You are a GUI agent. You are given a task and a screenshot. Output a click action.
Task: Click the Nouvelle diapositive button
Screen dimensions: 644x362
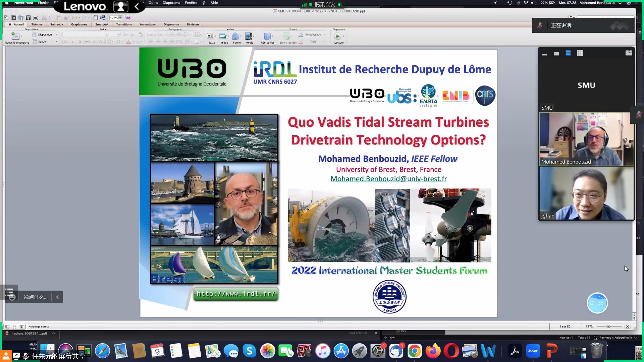click(15, 36)
